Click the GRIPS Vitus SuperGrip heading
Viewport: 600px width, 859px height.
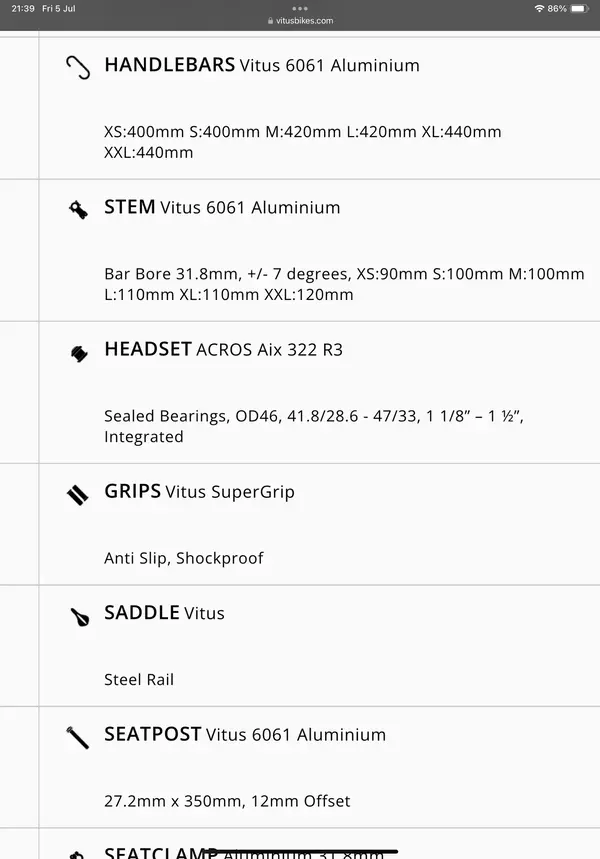point(199,491)
